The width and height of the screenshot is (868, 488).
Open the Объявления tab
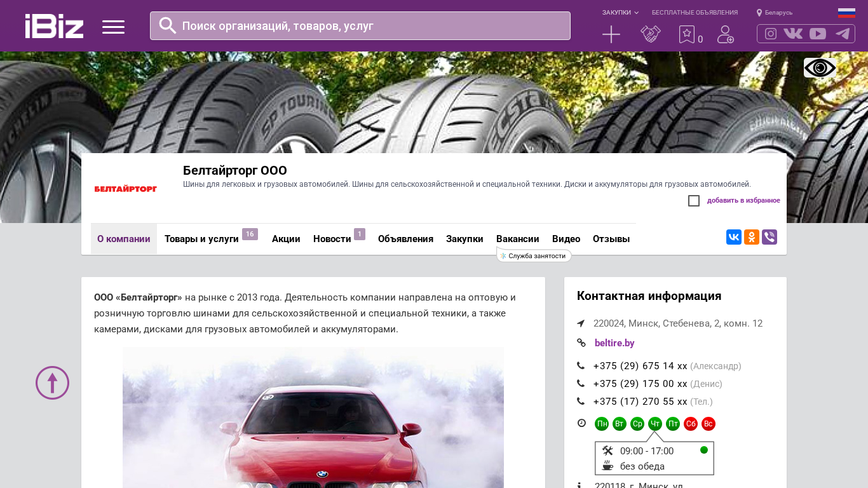click(x=405, y=239)
